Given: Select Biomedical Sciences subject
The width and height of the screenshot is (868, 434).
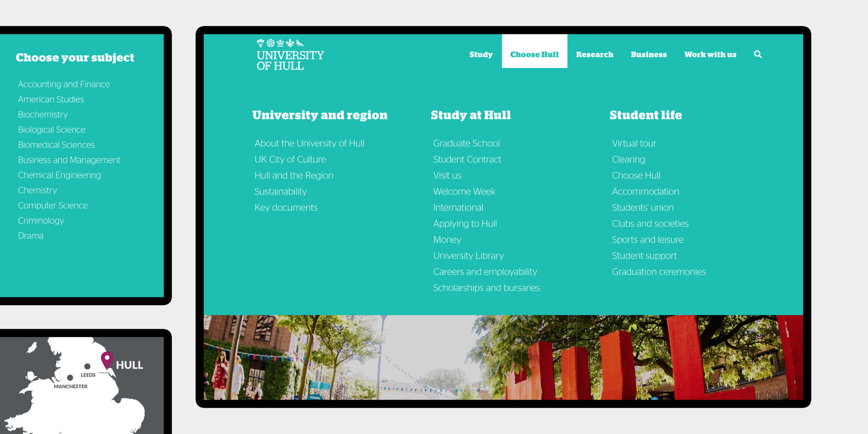Looking at the screenshot, I should click(x=56, y=145).
